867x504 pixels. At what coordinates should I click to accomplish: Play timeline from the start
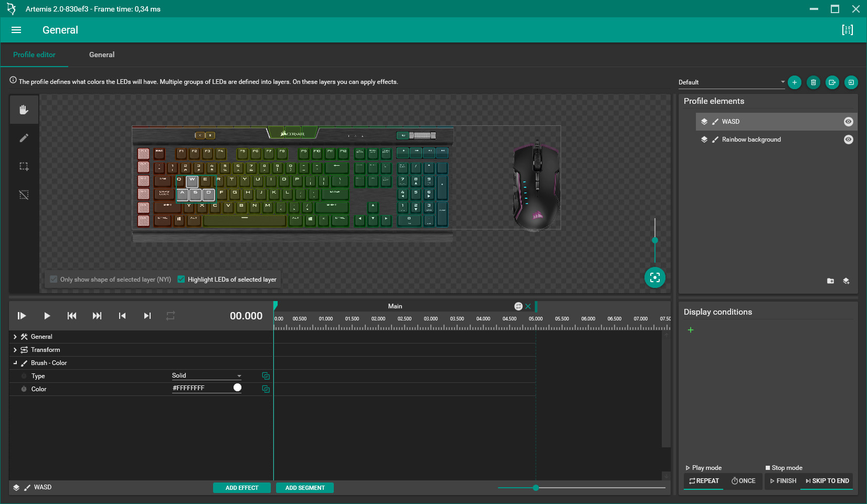tap(22, 316)
